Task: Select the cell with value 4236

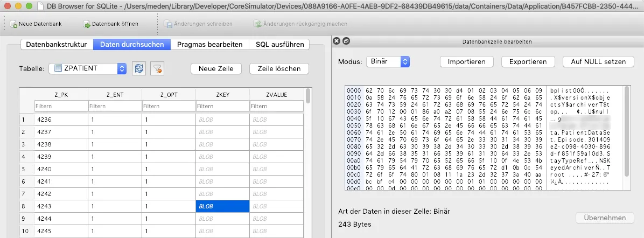Action: point(61,120)
